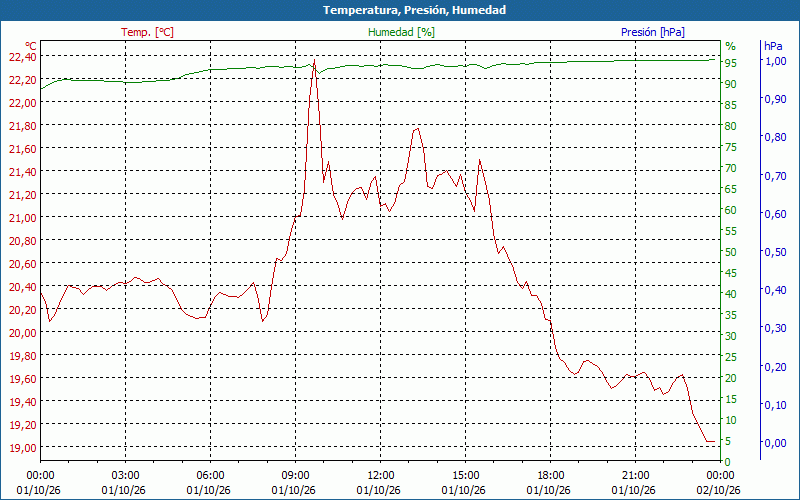Click the 0,50 pressure axis value

(x=775, y=252)
